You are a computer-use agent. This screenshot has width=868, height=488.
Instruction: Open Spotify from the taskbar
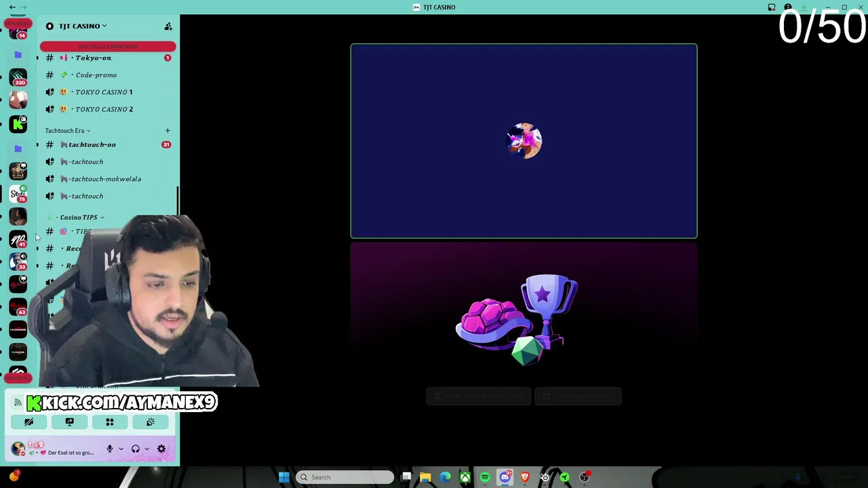(x=485, y=477)
